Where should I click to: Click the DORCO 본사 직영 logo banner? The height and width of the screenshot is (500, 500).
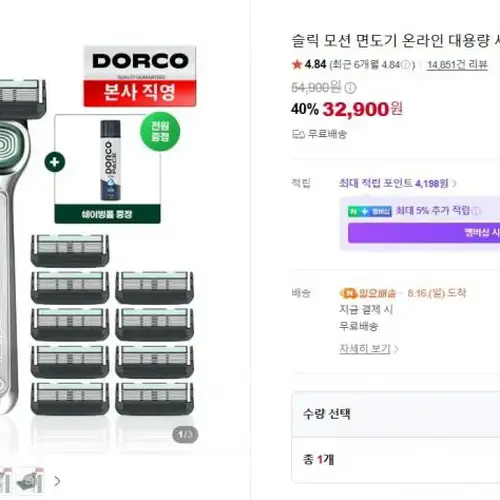(x=140, y=77)
